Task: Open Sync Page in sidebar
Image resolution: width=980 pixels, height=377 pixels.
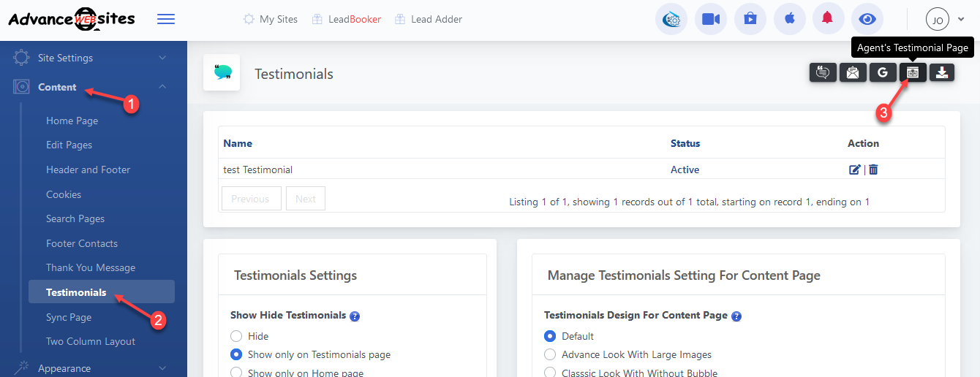Action: point(69,317)
